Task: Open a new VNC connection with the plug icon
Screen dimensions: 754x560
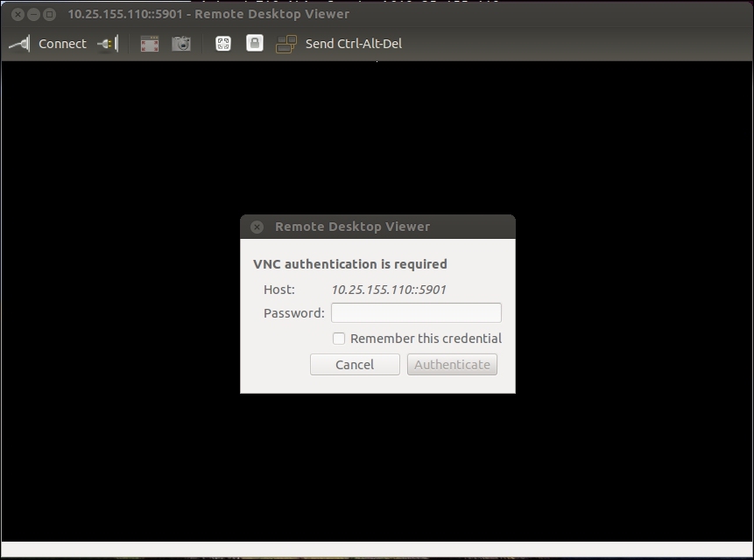Action: 19,43
